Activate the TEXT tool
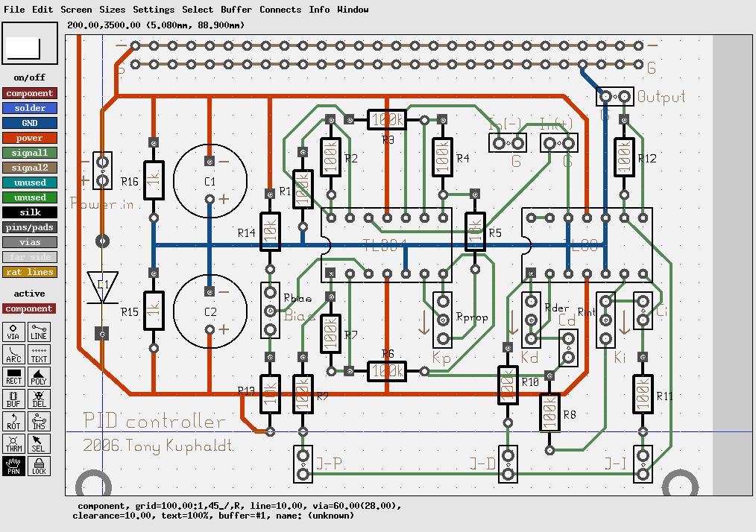 [39, 354]
